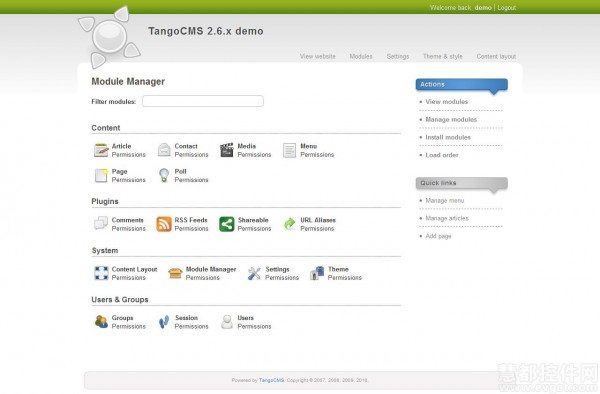This screenshot has width=600, height=394.
Task: Open Manage menu quick link
Action: tap(445, 200)
